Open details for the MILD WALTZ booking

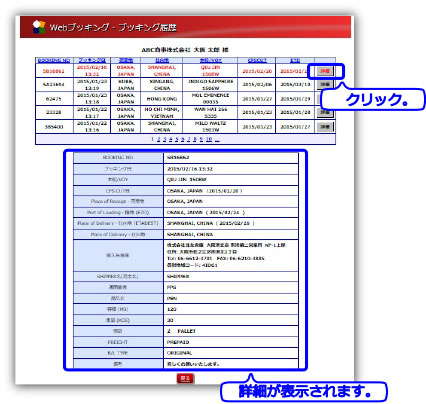point(325,127)
